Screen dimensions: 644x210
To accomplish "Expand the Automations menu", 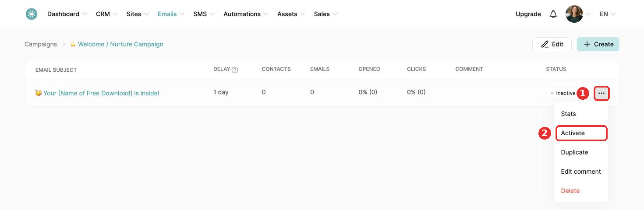I will coord(246,14).
